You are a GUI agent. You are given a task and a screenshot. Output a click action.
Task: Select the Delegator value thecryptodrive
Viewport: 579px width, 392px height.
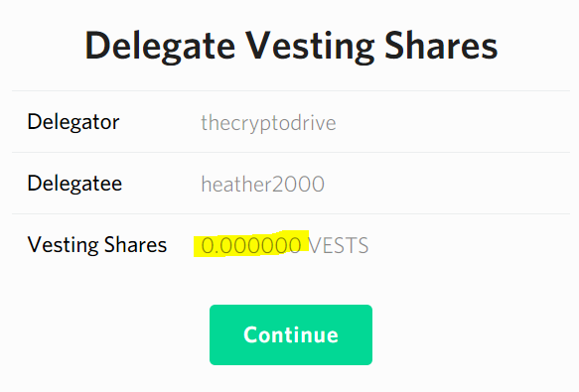[x=268, y=123]
